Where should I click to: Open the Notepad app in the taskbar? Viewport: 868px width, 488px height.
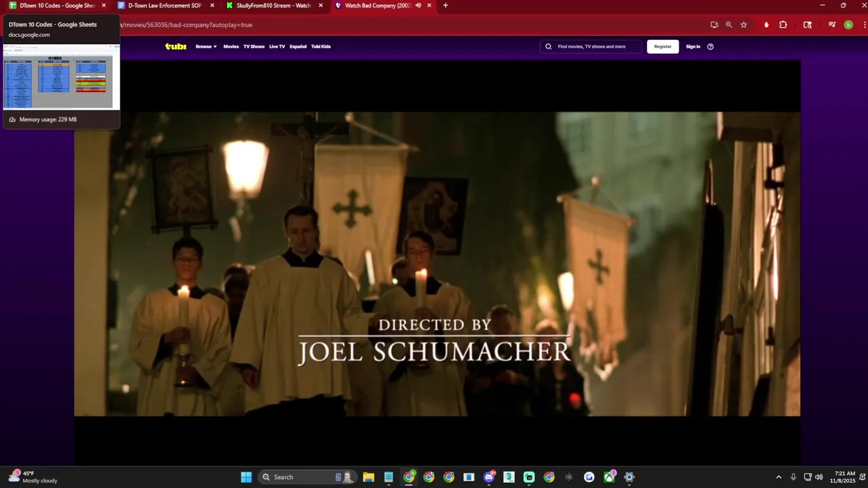(x=389, y=477)
